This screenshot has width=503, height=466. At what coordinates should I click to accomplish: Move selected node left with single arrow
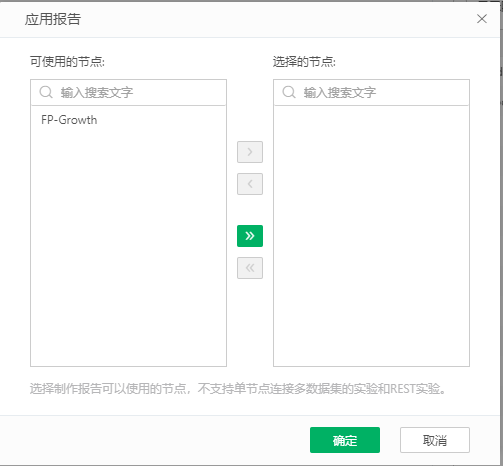(x=250, y=184)
